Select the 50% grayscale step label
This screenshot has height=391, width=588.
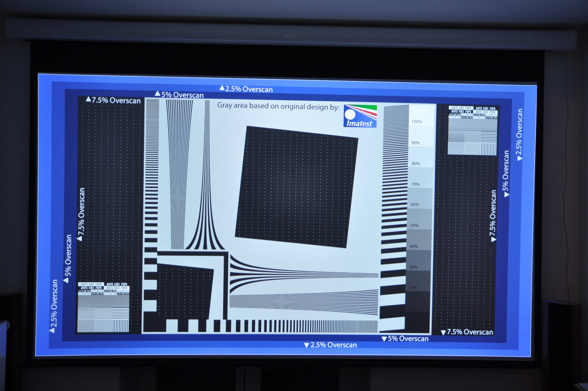414,225
